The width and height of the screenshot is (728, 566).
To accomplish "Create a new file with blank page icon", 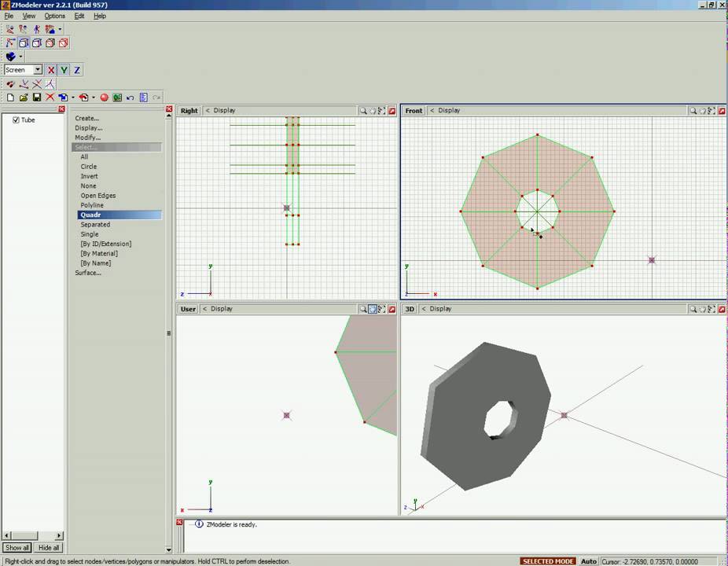I will coord(10,97).
